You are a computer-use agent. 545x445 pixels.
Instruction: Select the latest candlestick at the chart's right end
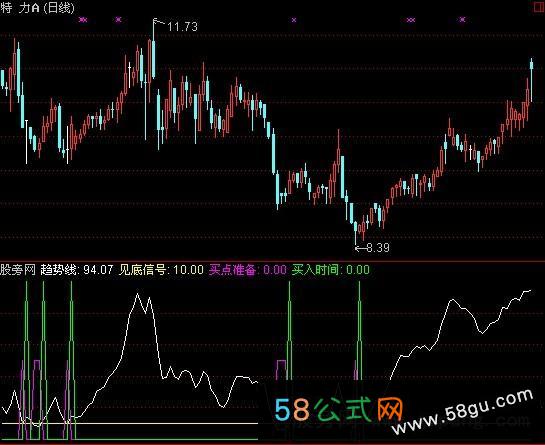[x=531, y=81]
